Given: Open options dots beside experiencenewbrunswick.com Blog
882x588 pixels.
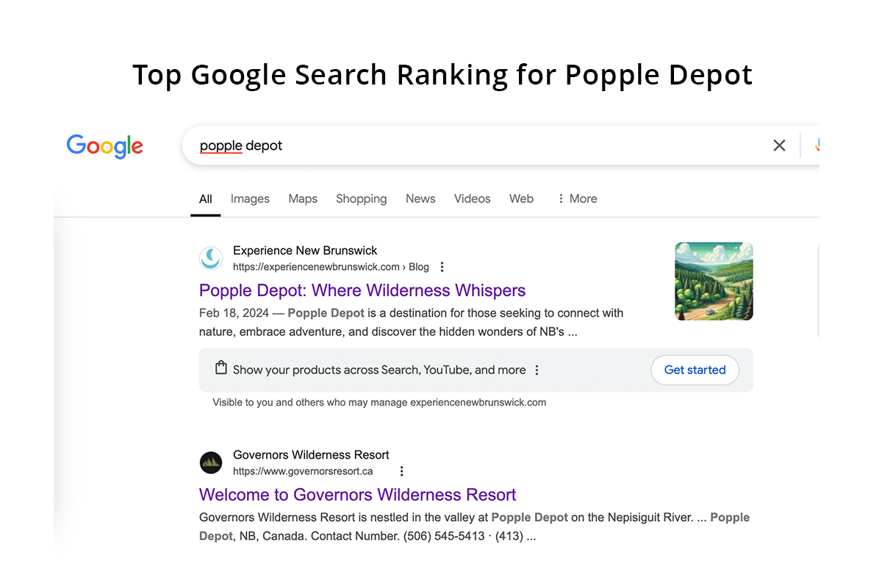Looking at the screenshot, I should [442, 267].
